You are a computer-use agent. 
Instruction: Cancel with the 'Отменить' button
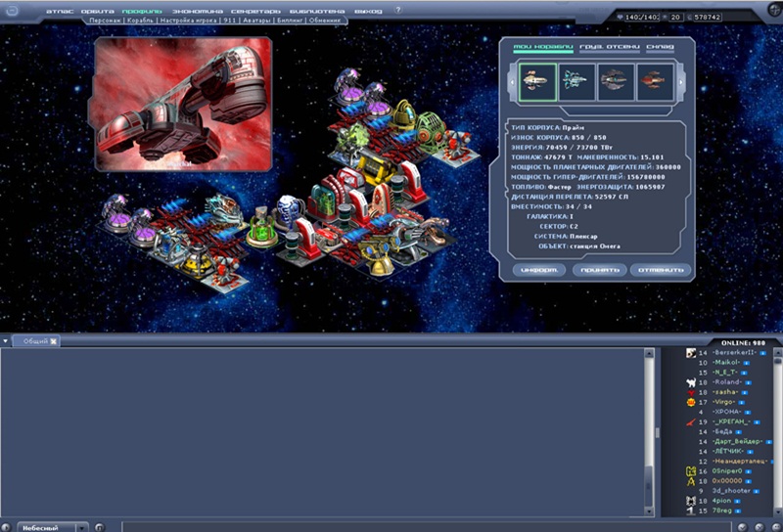[x=661, y=270]
